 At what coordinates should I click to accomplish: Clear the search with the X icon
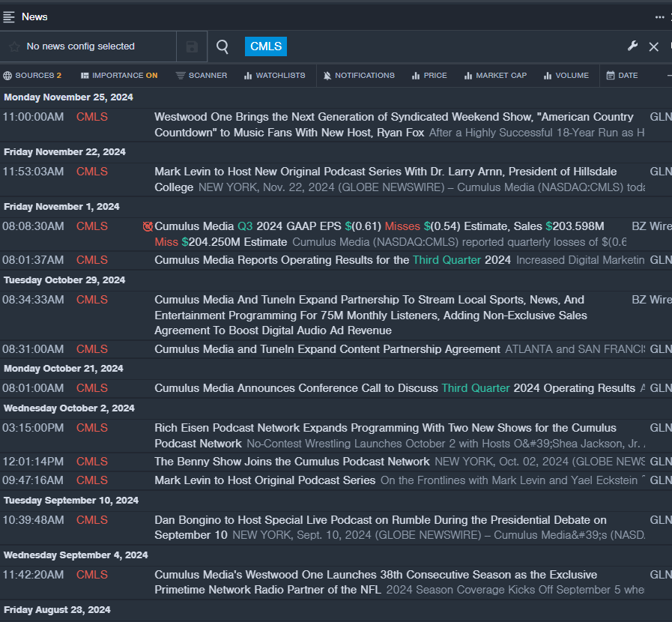click(x=653, y=46)
